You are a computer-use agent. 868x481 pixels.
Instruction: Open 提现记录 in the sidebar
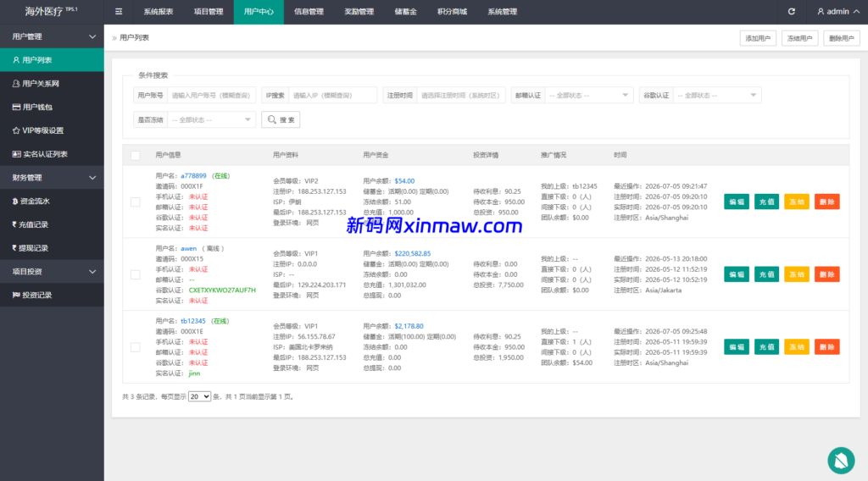52,248
